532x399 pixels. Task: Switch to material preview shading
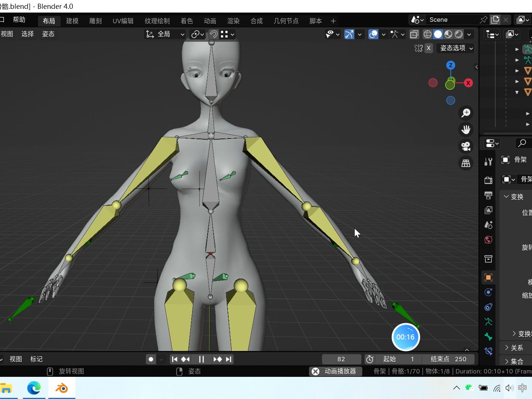[x=448, y=34]
